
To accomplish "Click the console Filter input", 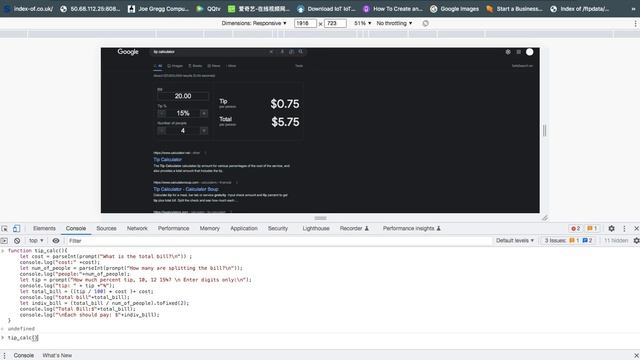I will tap(279, 241).
